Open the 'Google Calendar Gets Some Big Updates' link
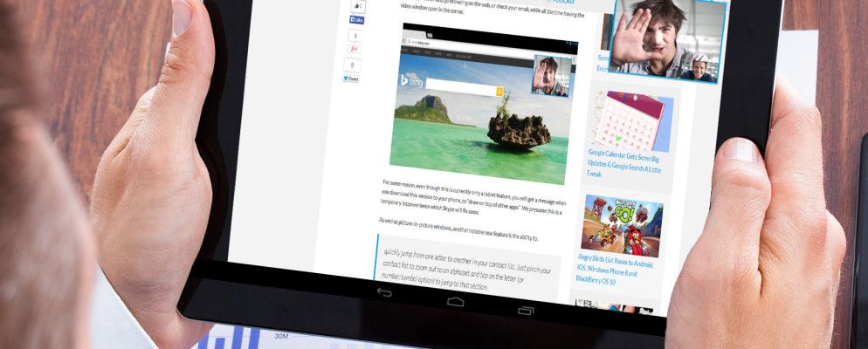The height and width of the screenshot is (349, 868). point(624,166)
